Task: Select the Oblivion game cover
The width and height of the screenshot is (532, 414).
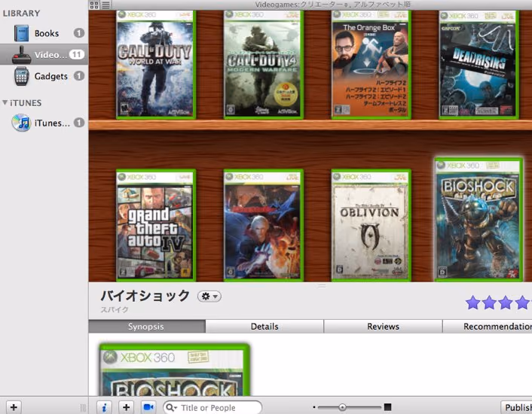Action: (x=371, y=225)
